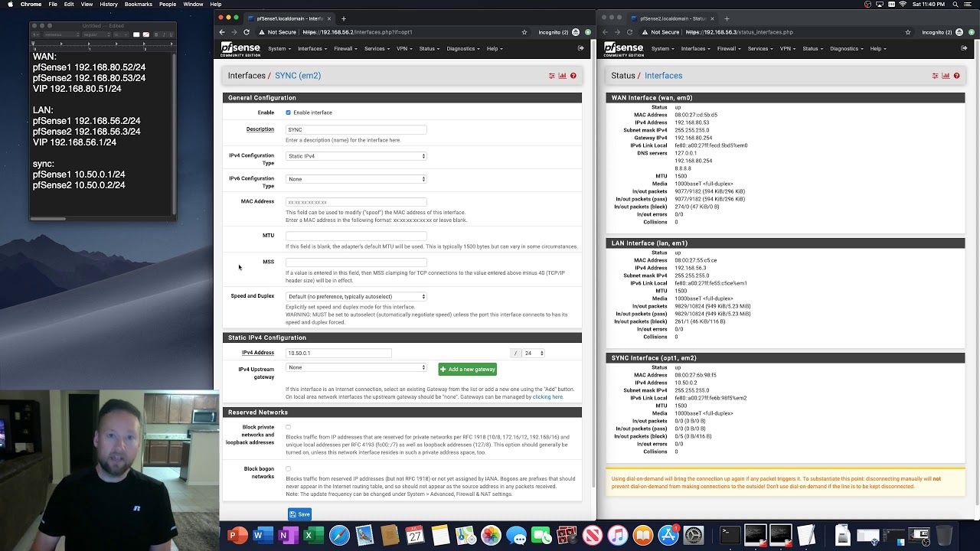This screenshot has height=551, width=980.
Task: Open related settings icon on SYNC (em2) page
Action: [x=551, y=76]
